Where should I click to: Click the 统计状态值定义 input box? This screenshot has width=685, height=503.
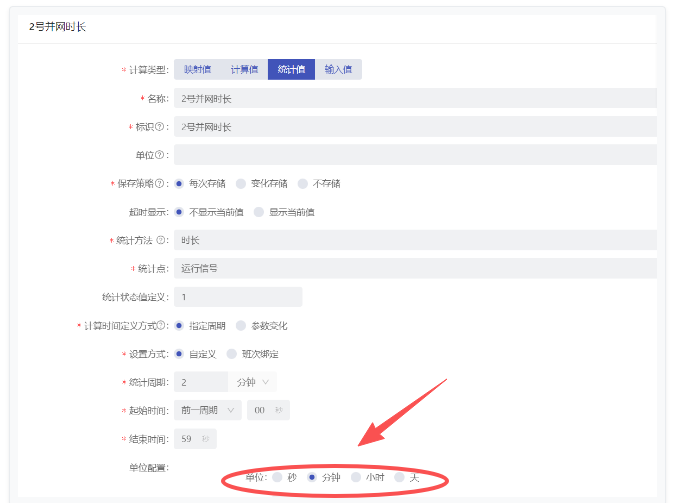click(237, 297)
